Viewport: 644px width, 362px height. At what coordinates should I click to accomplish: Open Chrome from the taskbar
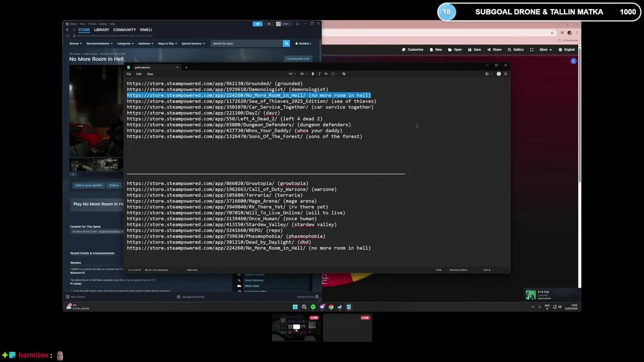[x=331, y=307]
